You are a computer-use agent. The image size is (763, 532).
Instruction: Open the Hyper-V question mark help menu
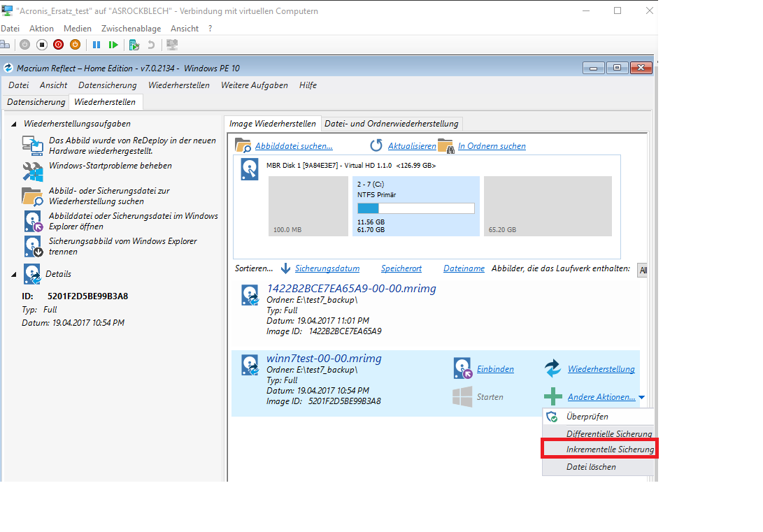(x=211, y=28)
